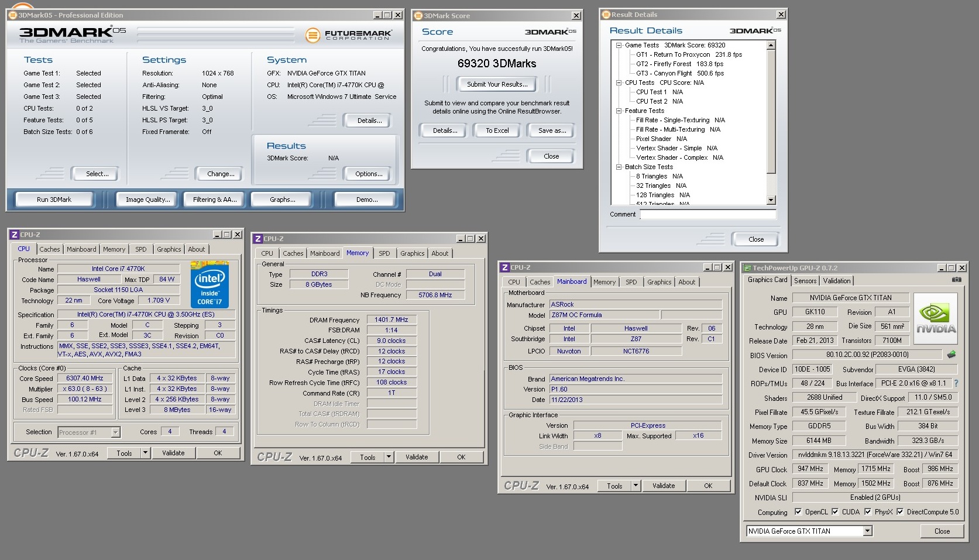Viewport: 979px width, 560px height.
Task: Click the GPU-Z title bar icon
Action: click(747, 268)
